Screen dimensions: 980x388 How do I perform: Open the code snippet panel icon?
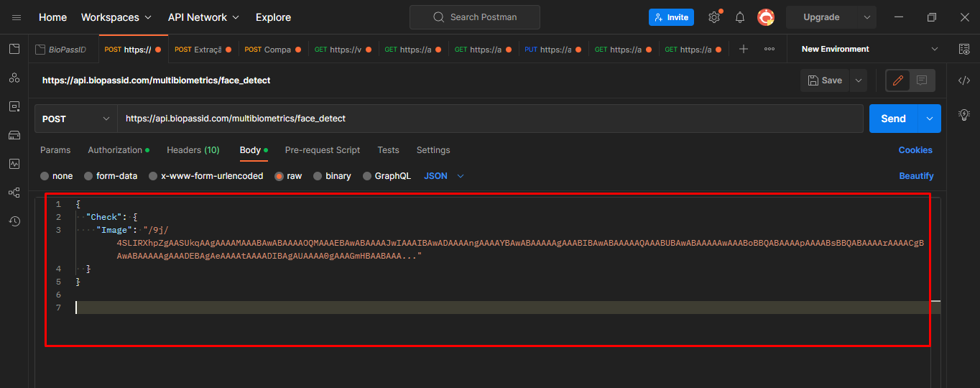pyautogui.click(x=964, y=80)
